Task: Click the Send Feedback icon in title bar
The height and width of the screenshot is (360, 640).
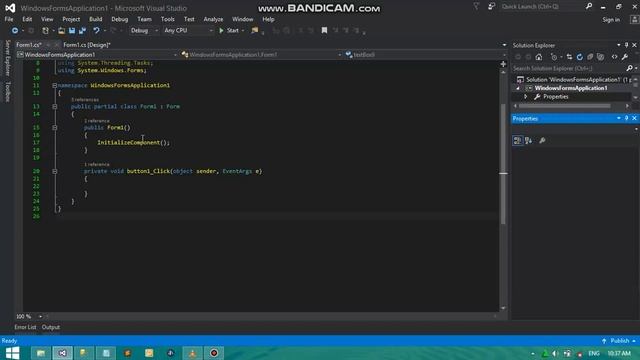Action: (491, 7)
